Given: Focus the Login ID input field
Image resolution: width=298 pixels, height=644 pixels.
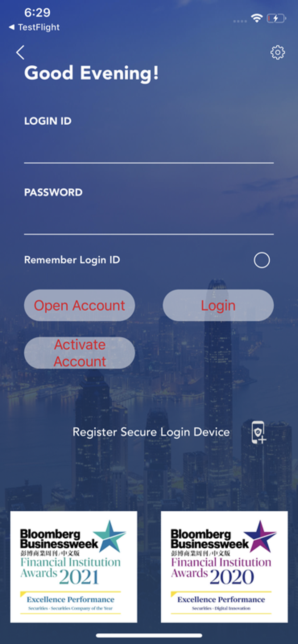Looking at the screenshot, I should [149, 150].
